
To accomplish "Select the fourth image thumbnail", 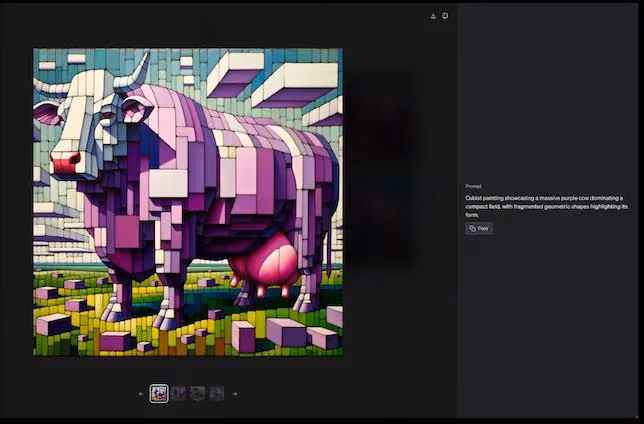I will tap(216, 394).
